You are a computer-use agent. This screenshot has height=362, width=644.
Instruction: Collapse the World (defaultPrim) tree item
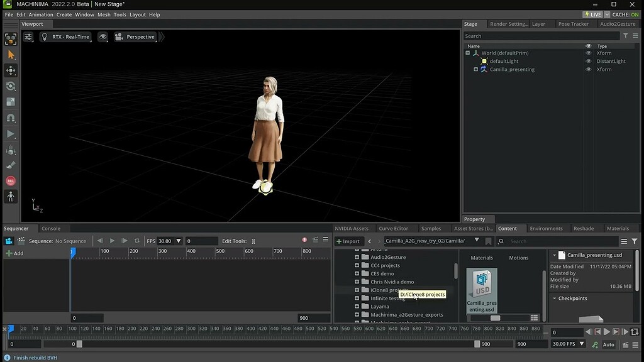467,53
